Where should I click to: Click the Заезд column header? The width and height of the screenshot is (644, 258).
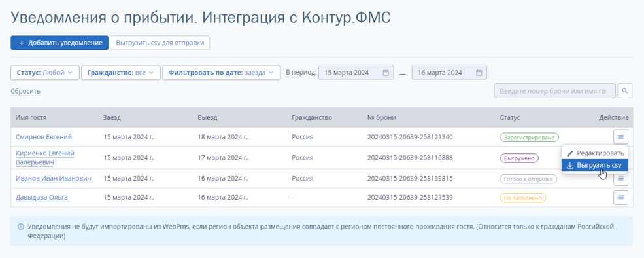(x=112, y=118)
